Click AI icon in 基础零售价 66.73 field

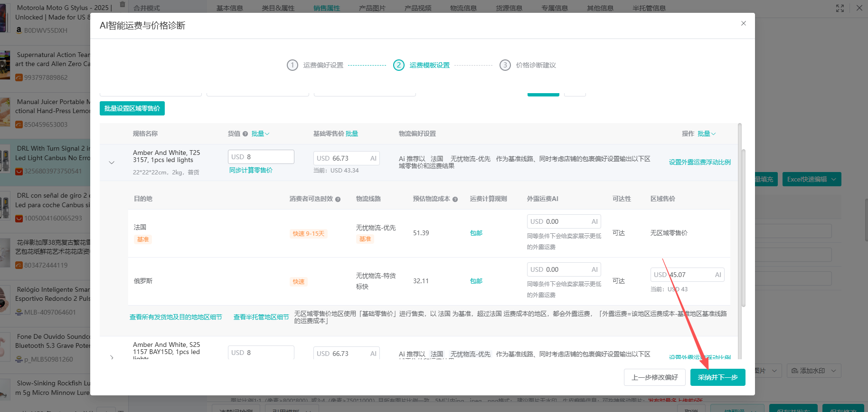point(373,158)
